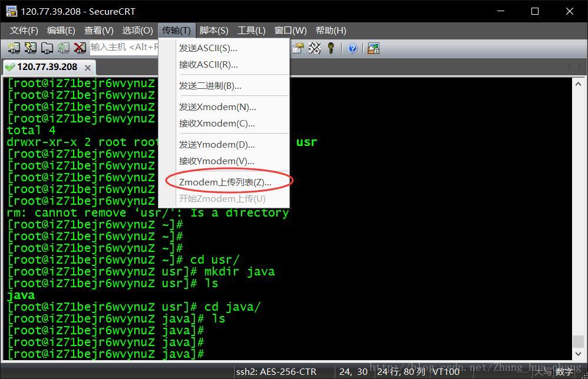Click the Connect toolbar icon
This screenshot has height=379, width=588.
[x=14, y=48]
